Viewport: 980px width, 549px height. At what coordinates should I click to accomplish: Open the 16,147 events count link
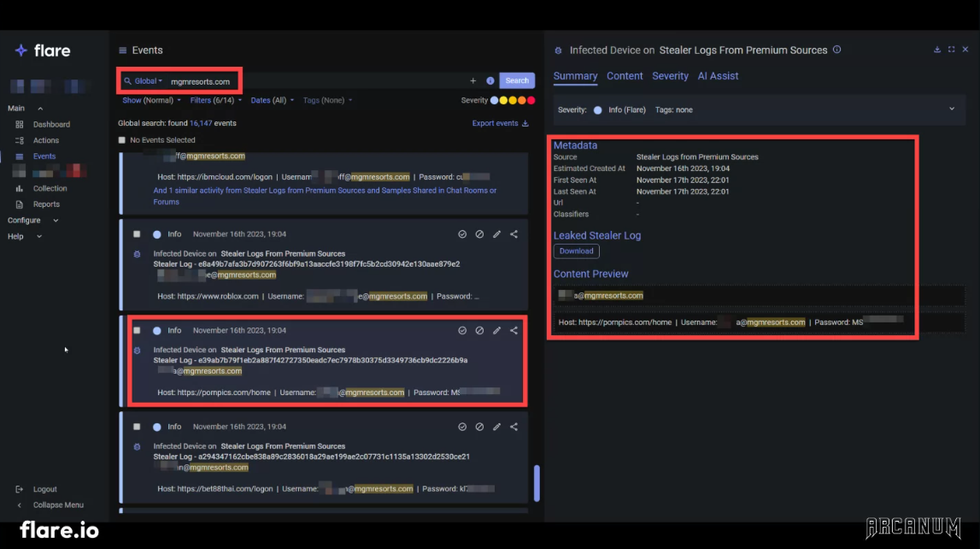pyautogui.click(x=201, y=124)
